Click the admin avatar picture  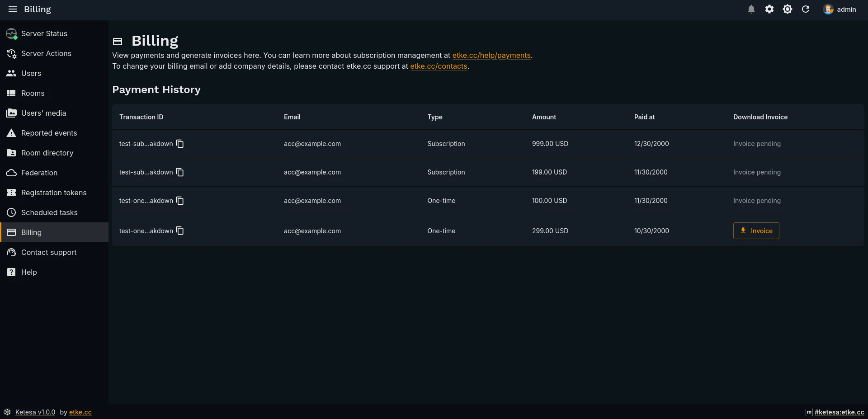click(x=828, y=9)
